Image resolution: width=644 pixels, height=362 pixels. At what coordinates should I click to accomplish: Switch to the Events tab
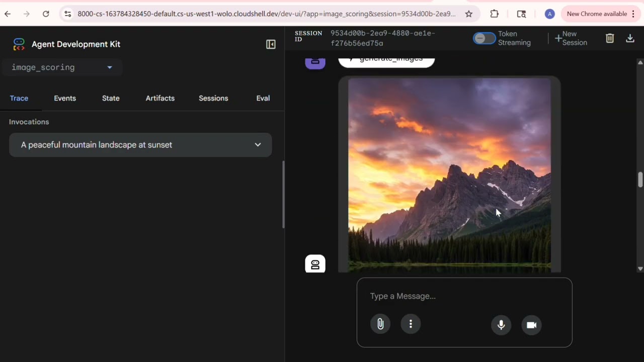click(x=65, y=98)
